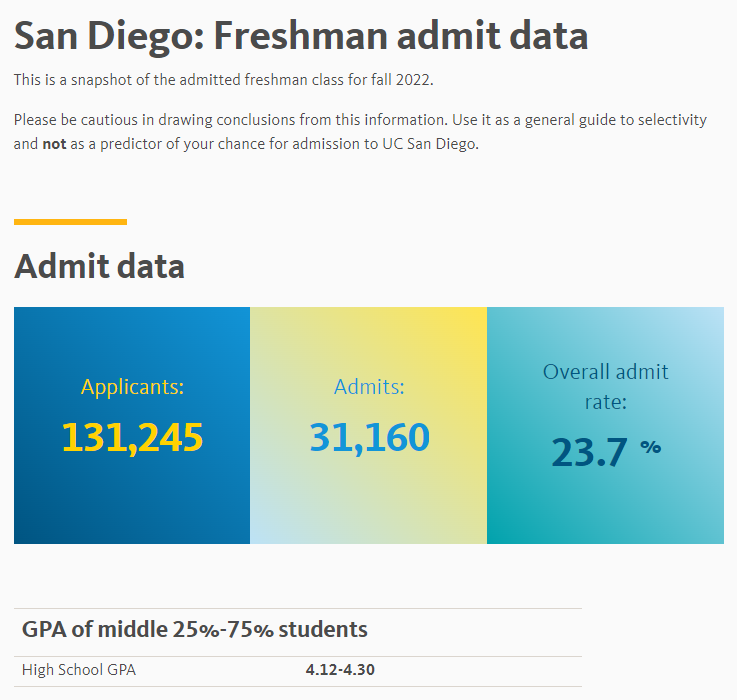Viewport: 737px width, 700px height.
Task: Click the GPA of middle 25%-75% students heading
Action: 195,629
